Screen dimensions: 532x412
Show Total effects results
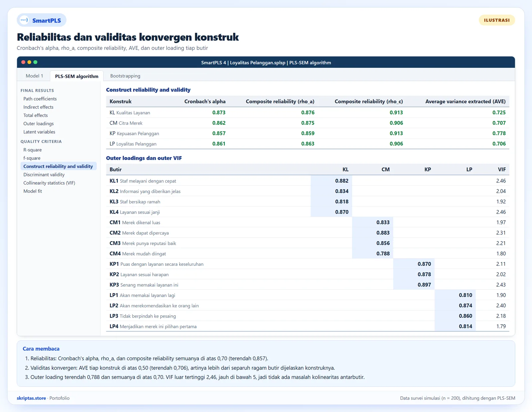(x=36, y=115)
